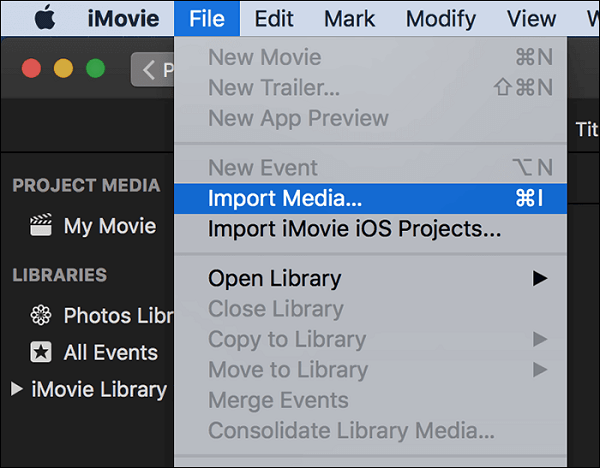600x468 pixels.
Task: Click Open Library menu item
Action: (274, 279)
